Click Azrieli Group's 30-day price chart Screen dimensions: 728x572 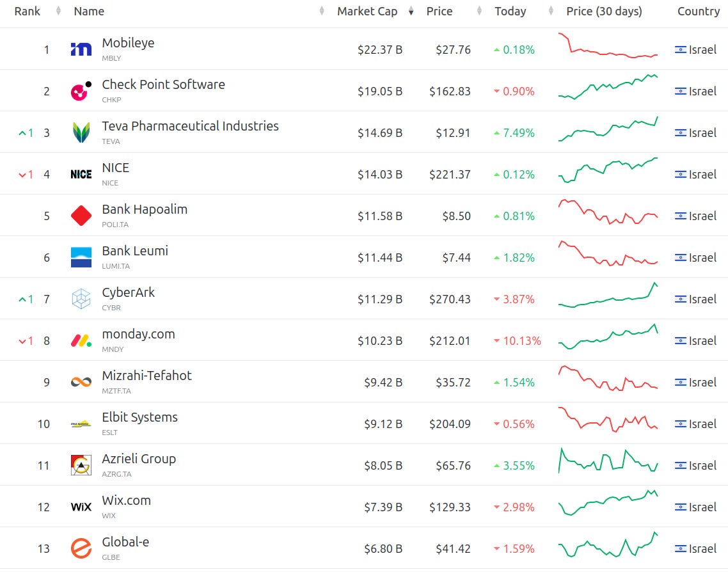(608, 461)
